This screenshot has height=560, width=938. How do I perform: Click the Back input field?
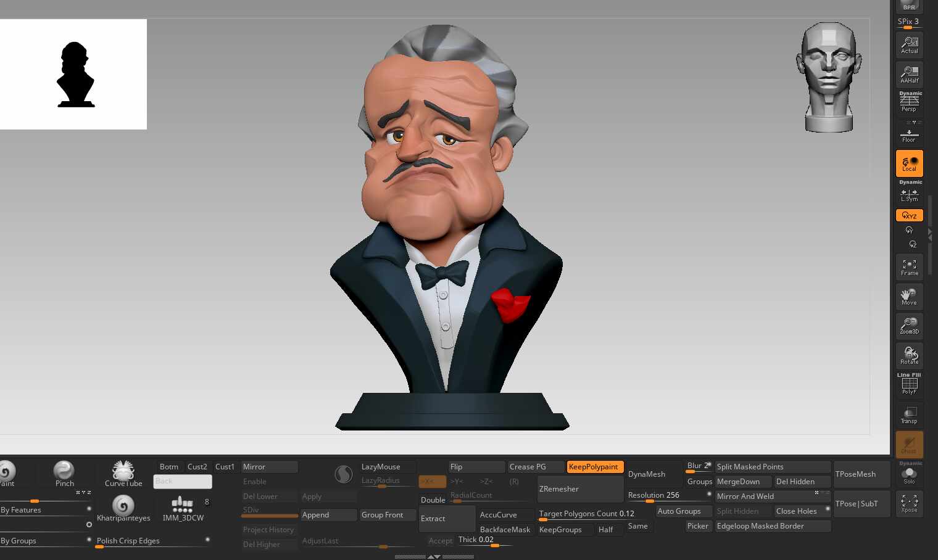coord(183,481)
